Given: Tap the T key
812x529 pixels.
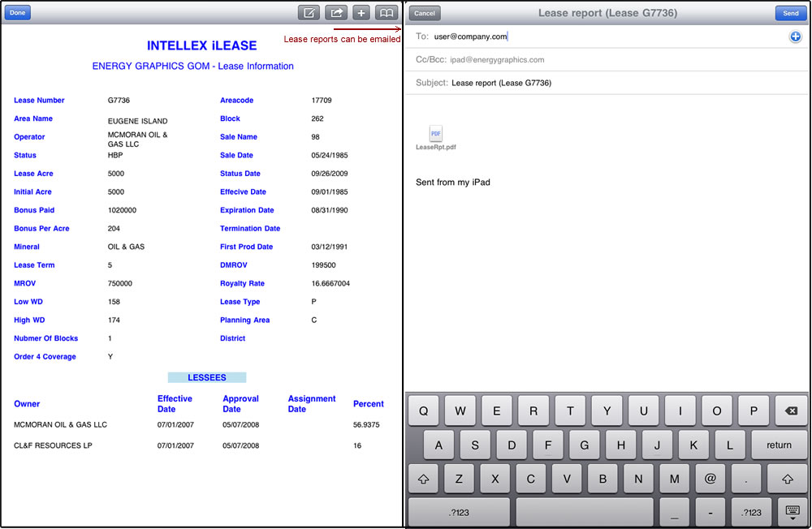Looking at the screenshot, I should [570, 411].
